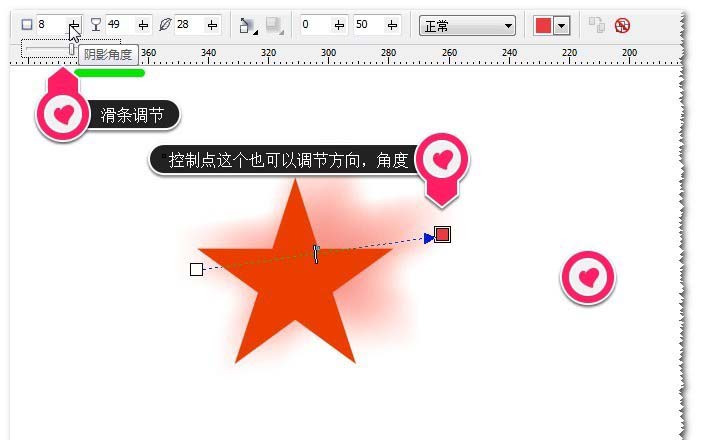Click the shadow angle slider thumb
701x440 pixels.
[72, 49]
